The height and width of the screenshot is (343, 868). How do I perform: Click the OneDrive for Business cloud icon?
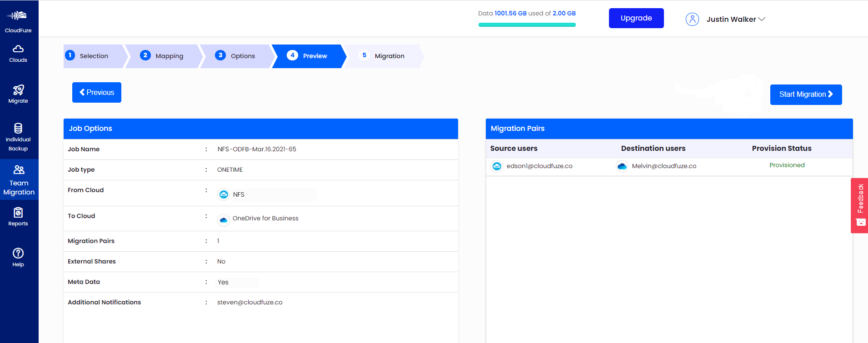tap(223, 219)
